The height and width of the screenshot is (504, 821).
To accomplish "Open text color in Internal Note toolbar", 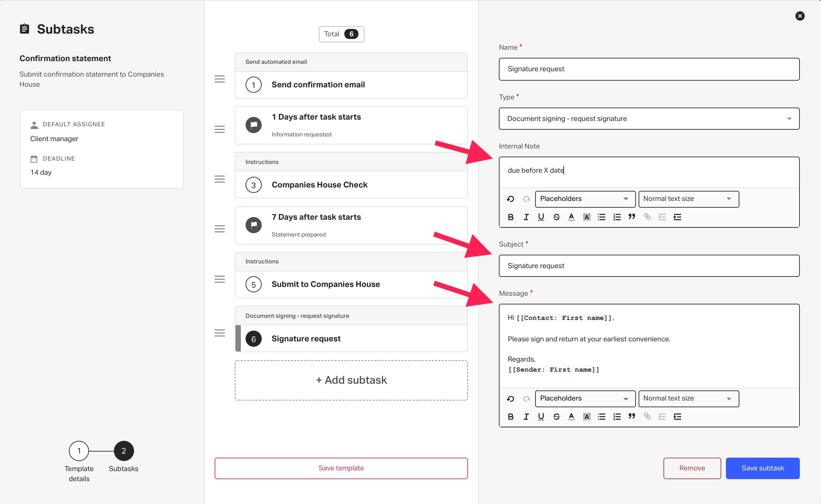I will [x=571, y=217].
